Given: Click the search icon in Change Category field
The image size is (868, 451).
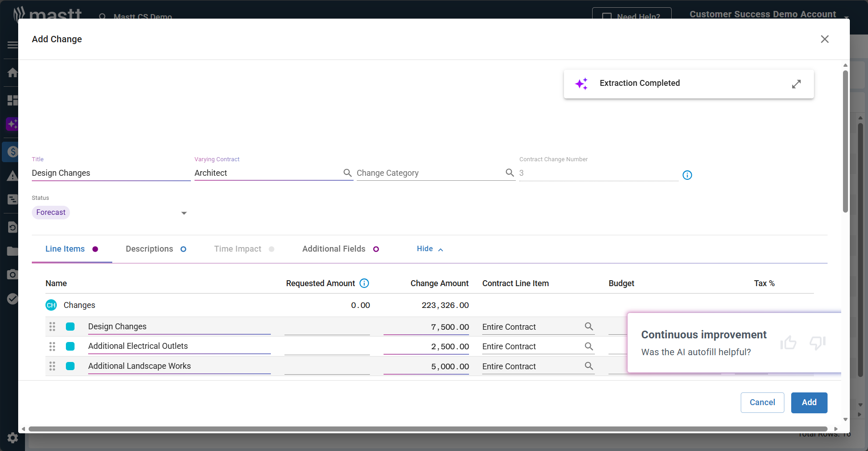Looking at the screenshot, I should click(x=509, y=173).
